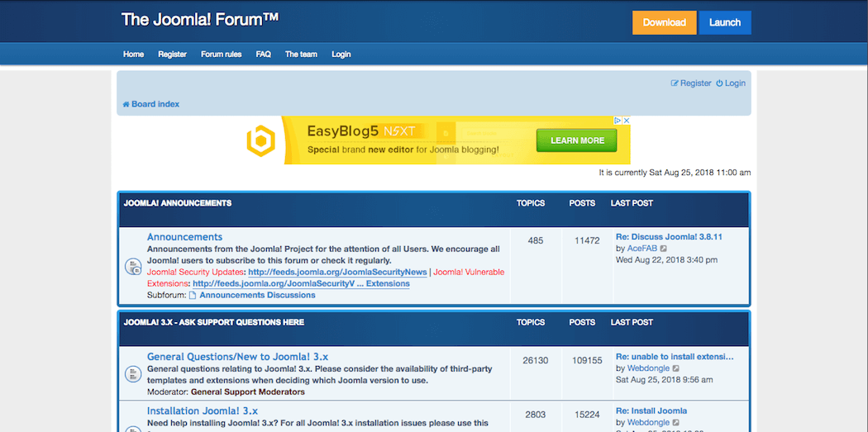Open Login in the blue navigation bar

341,55
